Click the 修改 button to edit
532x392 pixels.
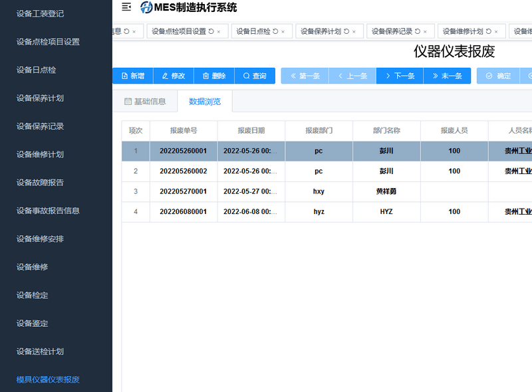click(174, 76)
